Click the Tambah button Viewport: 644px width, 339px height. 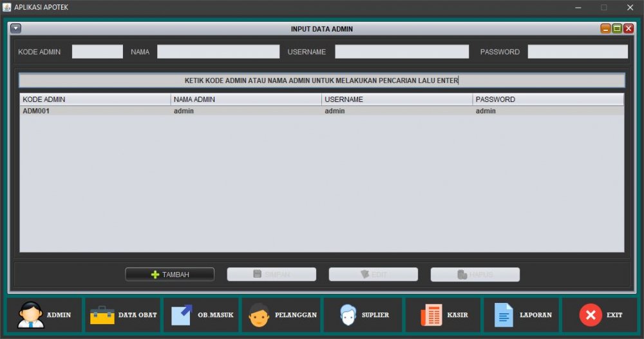tap(170, 275)
